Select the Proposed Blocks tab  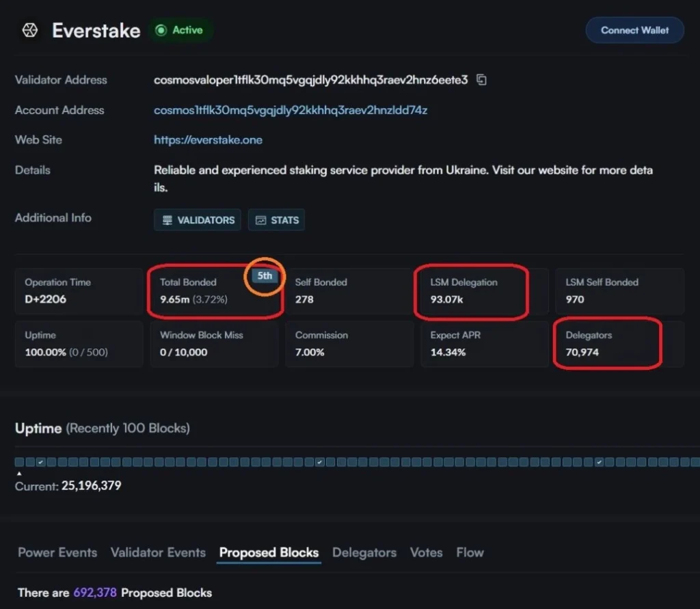pos(269,552)
